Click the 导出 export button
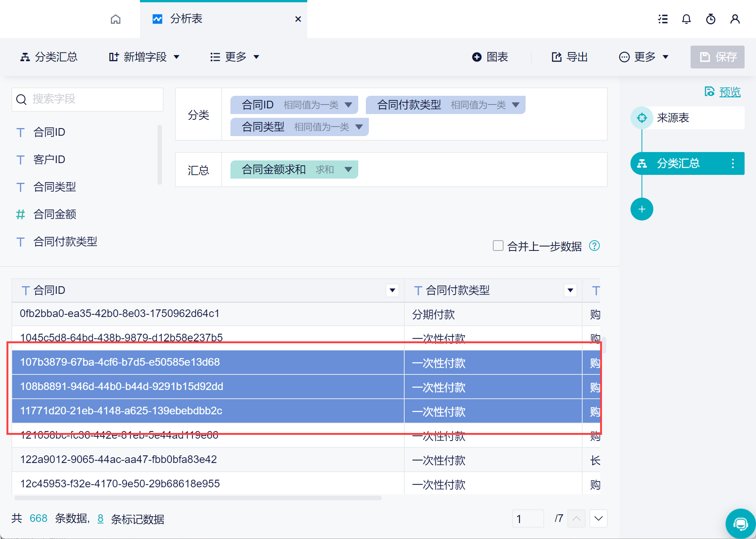The width and height of the screenshot is (756, 539). pyautogui.click(x=570, y=57)
